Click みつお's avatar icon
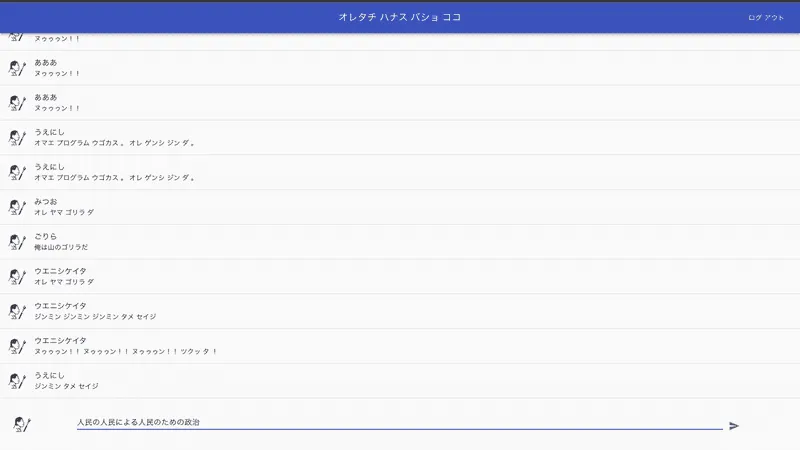 [x=17, y=207]
